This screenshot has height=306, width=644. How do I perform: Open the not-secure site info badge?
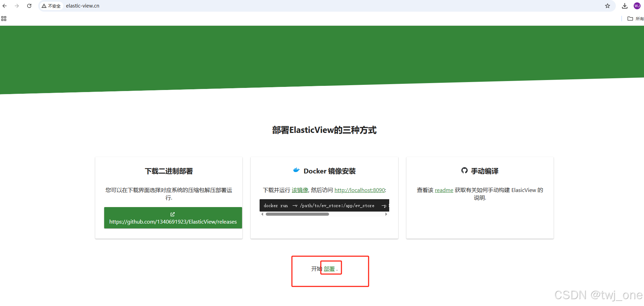point(51,6)
